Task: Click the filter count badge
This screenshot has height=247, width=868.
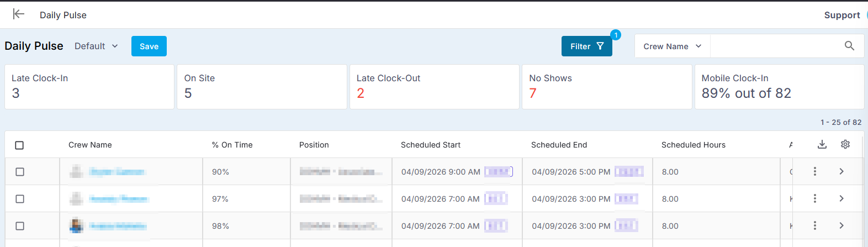Action: (x=616, y=35)
